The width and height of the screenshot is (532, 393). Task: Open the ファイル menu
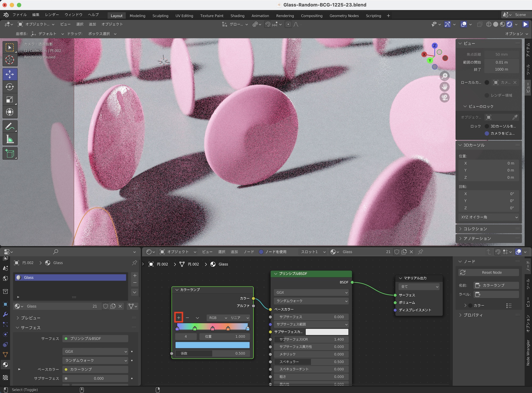[19, 15]
